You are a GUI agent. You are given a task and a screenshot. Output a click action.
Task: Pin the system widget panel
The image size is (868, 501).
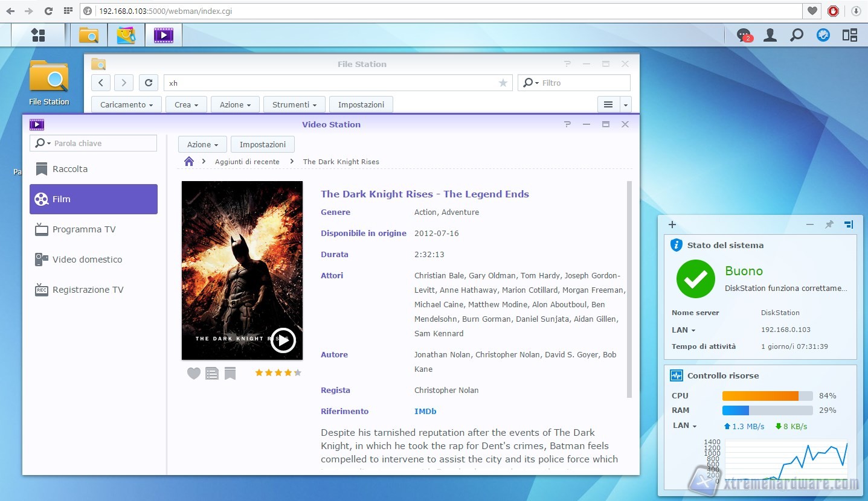(x=829, y=225)
